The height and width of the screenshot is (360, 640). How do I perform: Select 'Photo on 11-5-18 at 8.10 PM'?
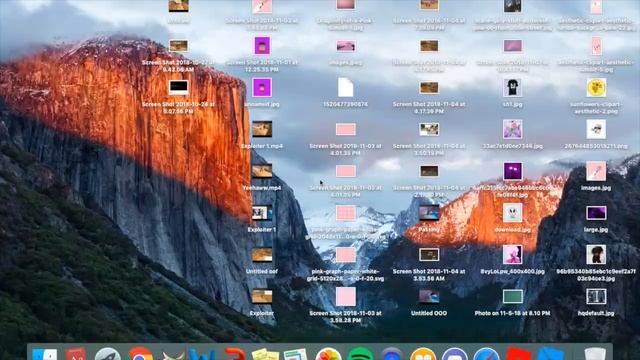pos(513,296)
